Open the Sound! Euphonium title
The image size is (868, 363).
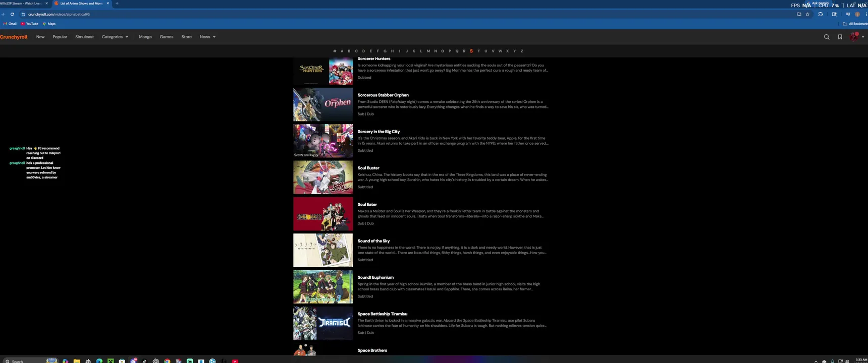click(375, 277)
